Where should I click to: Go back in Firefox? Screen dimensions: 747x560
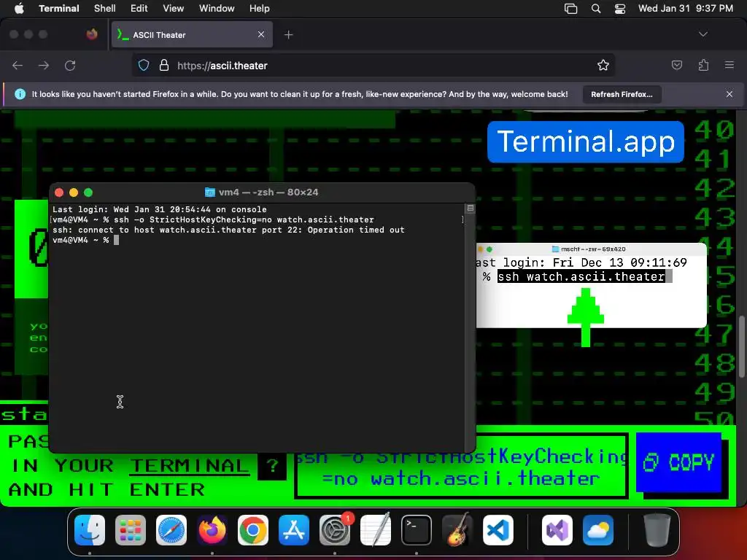pos(18,65)
